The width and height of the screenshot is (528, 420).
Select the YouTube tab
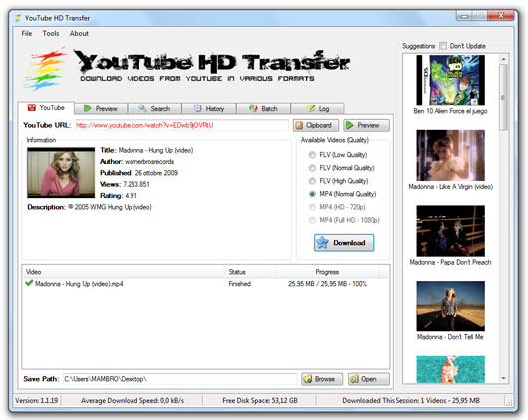click(46, 108)
